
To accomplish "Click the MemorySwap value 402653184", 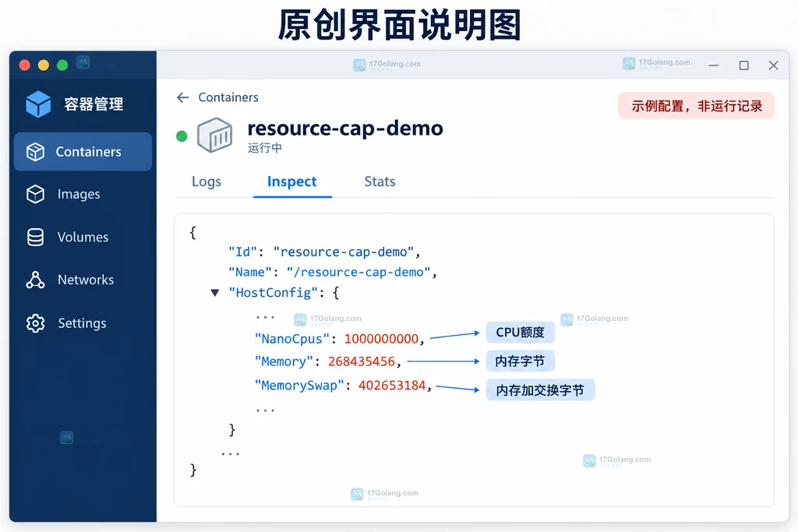I will 392,386.
